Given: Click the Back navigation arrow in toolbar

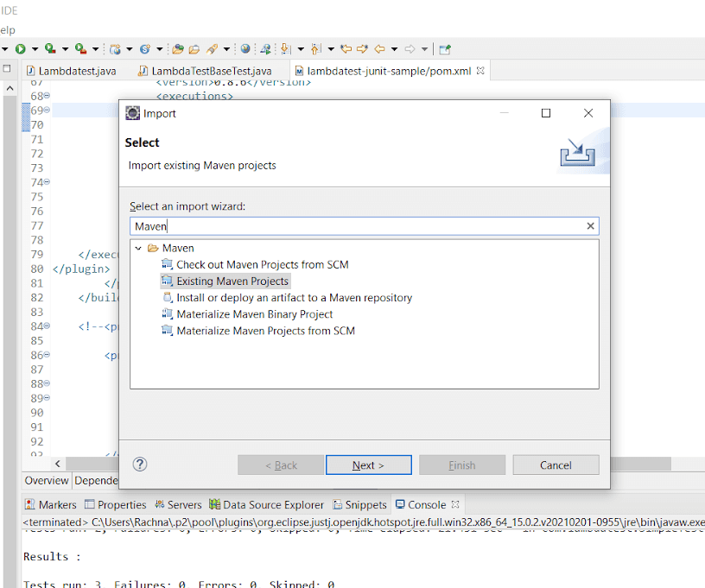Looking at the screenshot, I should tap(379, 49).
